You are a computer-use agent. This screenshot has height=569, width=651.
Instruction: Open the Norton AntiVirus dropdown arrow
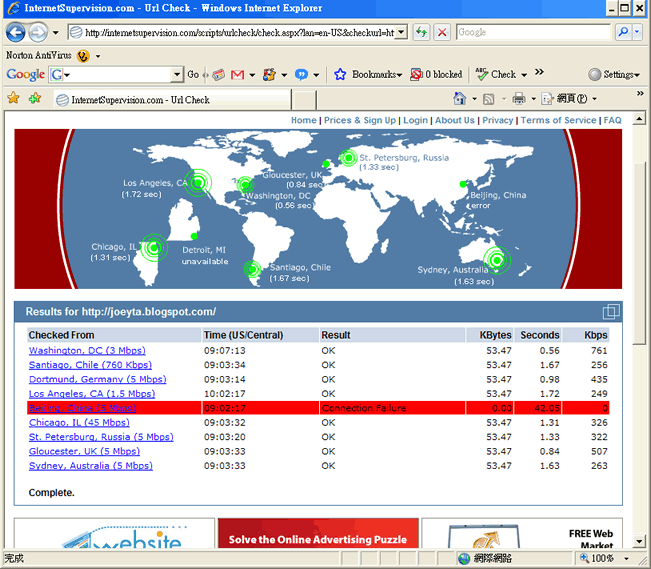tap(98, 56)
